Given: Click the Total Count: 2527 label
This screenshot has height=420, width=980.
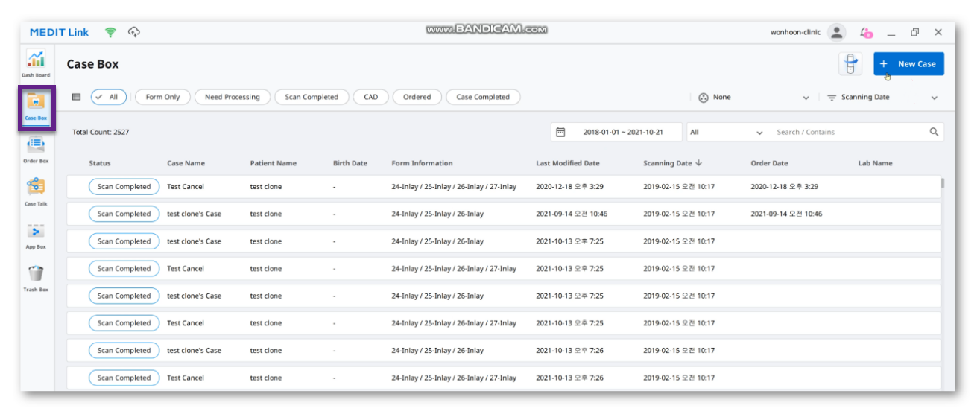Looking at the screenshot, I should point(101,132).
